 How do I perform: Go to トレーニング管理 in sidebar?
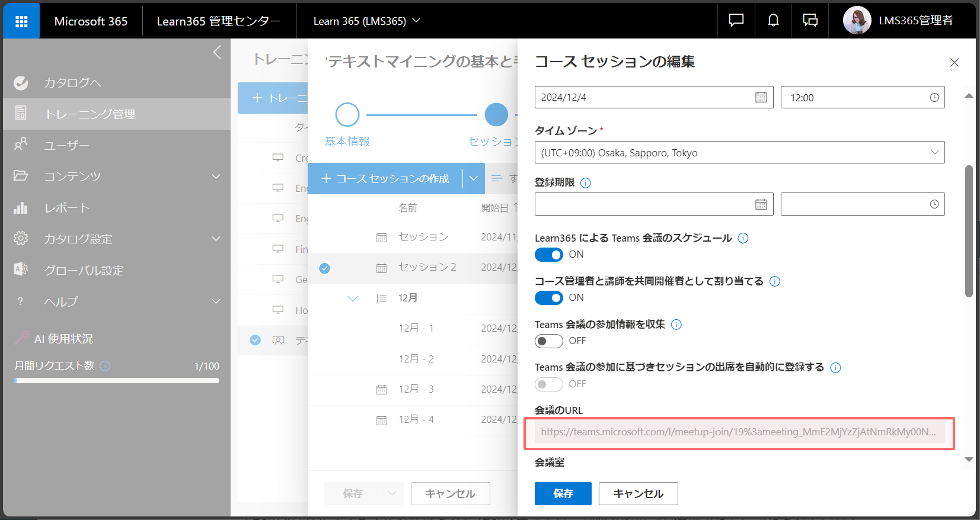pyautogui.click(x=117, y=114)
